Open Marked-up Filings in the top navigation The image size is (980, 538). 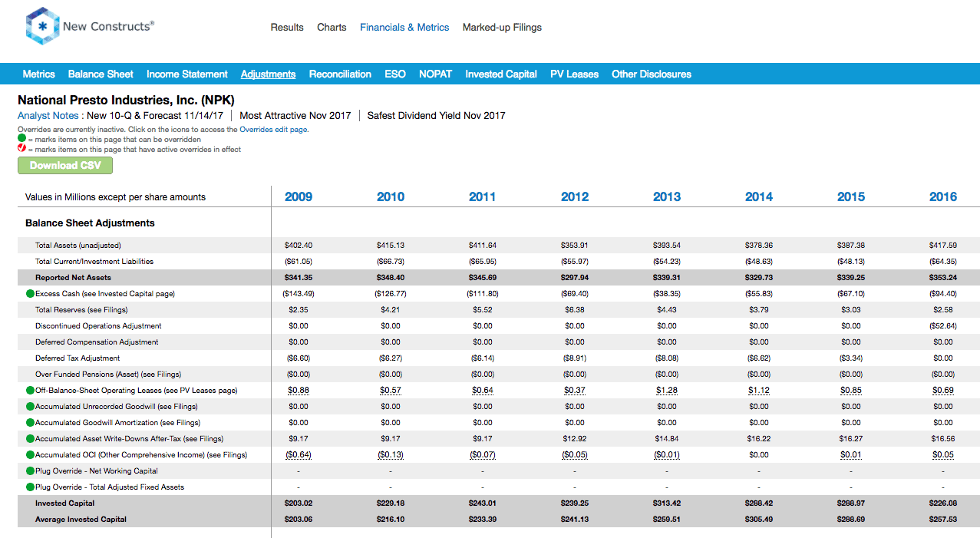[x=502, y=27]
